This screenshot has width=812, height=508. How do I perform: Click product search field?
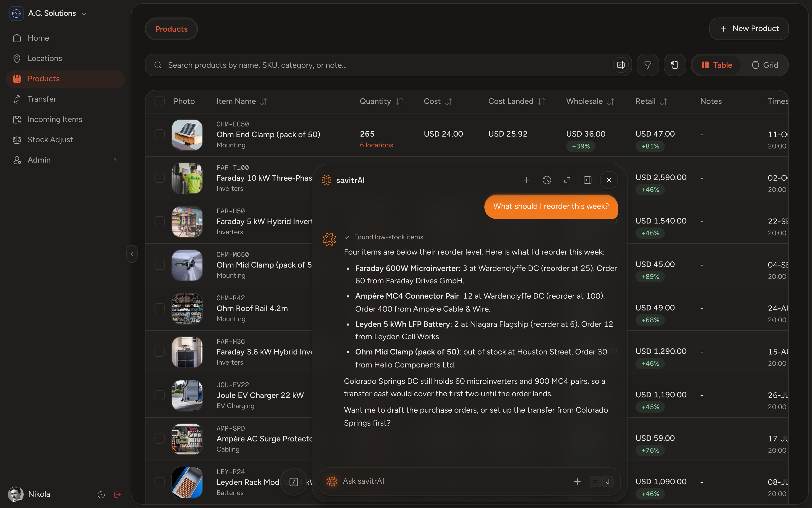click(388, 65)
